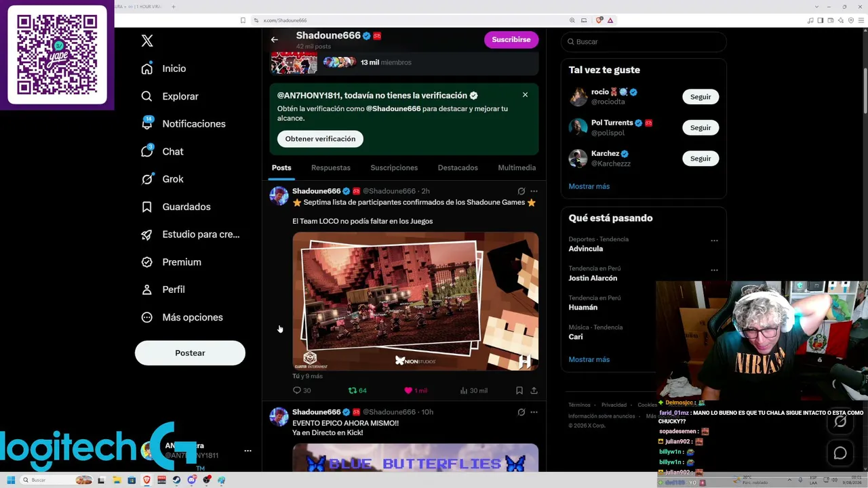Open the Huamán trend
The image size is (868, 488).
pos(583,307)
